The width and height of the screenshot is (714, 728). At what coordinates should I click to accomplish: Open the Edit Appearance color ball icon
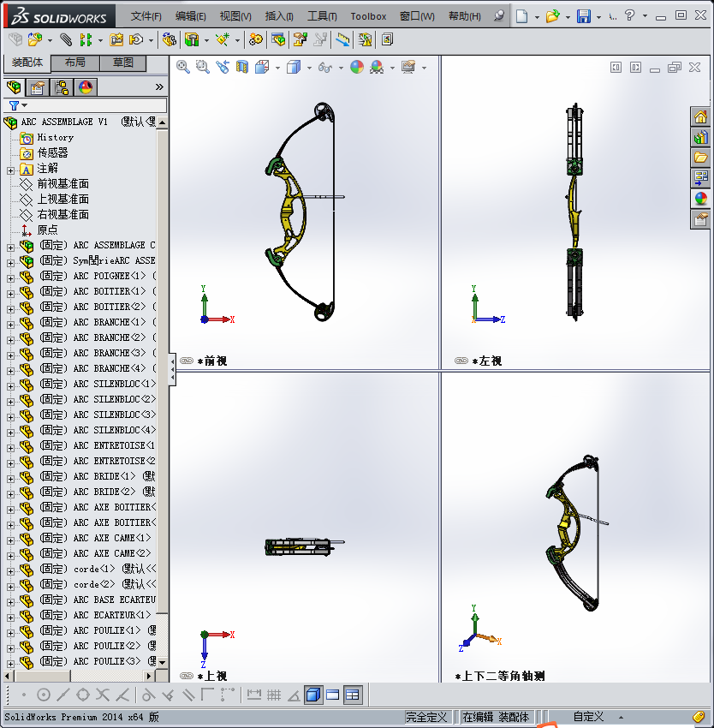[357, 68]
